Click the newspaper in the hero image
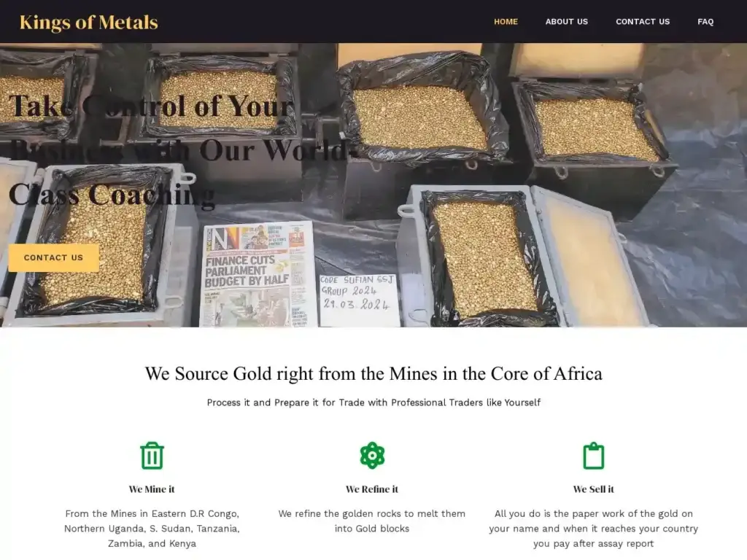 [x=258, y=274]
